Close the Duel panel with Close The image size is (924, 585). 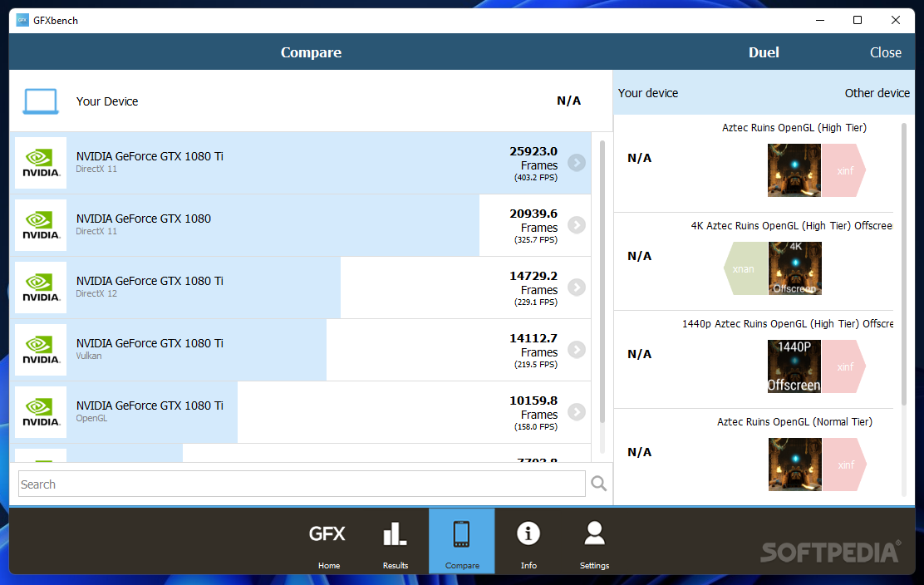coord(885,52)
